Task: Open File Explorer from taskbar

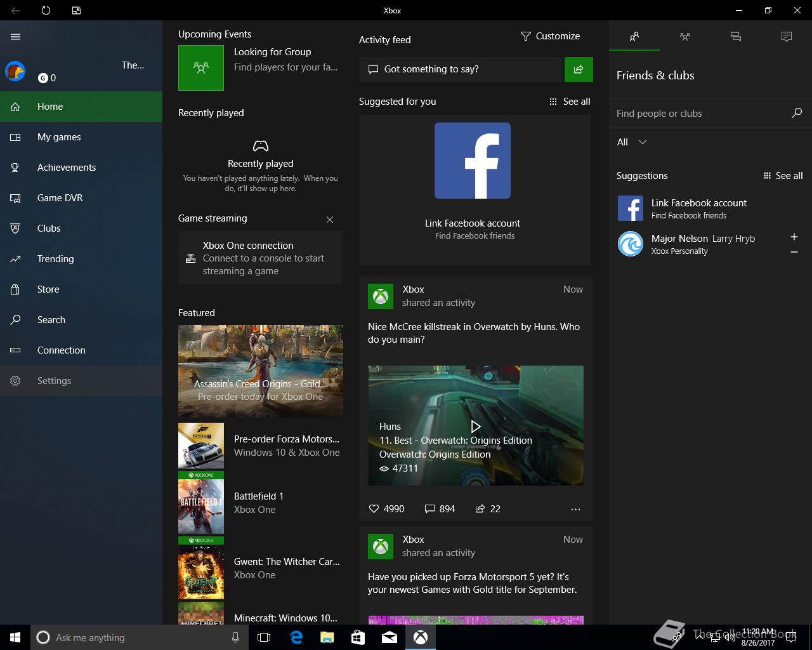Action: pos(327,637)
